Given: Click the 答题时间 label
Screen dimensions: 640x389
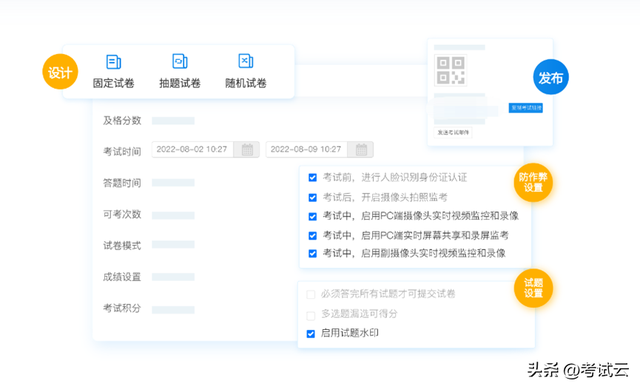Looking at the screenshot, I should [122, 183].
